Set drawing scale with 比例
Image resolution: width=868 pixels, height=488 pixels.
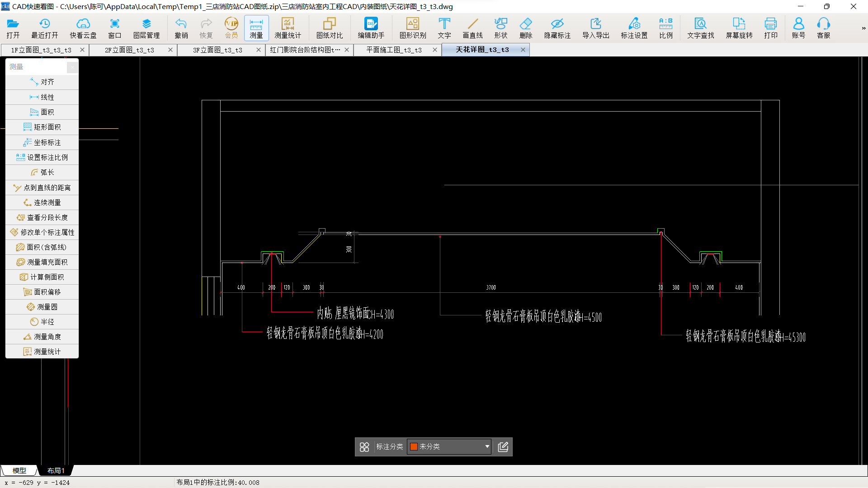pyautogui.click(x=666, y=28)
